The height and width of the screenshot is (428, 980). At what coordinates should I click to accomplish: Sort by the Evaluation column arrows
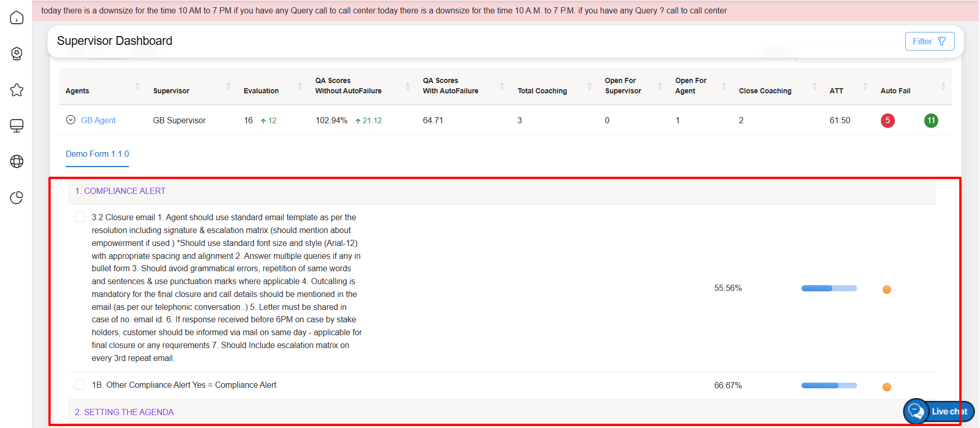click(300, 86)
